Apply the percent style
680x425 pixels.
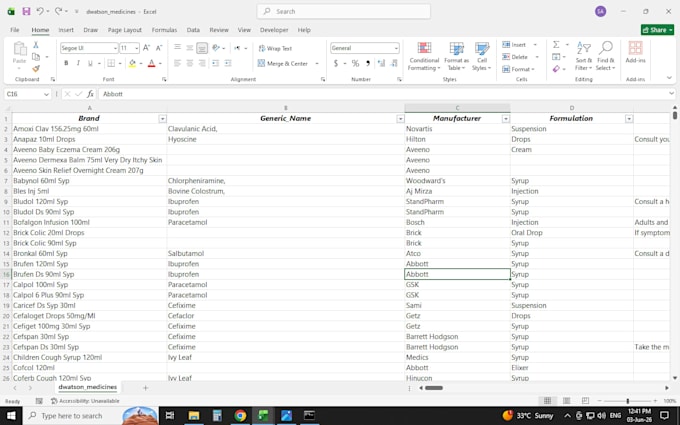click(355, 63)
